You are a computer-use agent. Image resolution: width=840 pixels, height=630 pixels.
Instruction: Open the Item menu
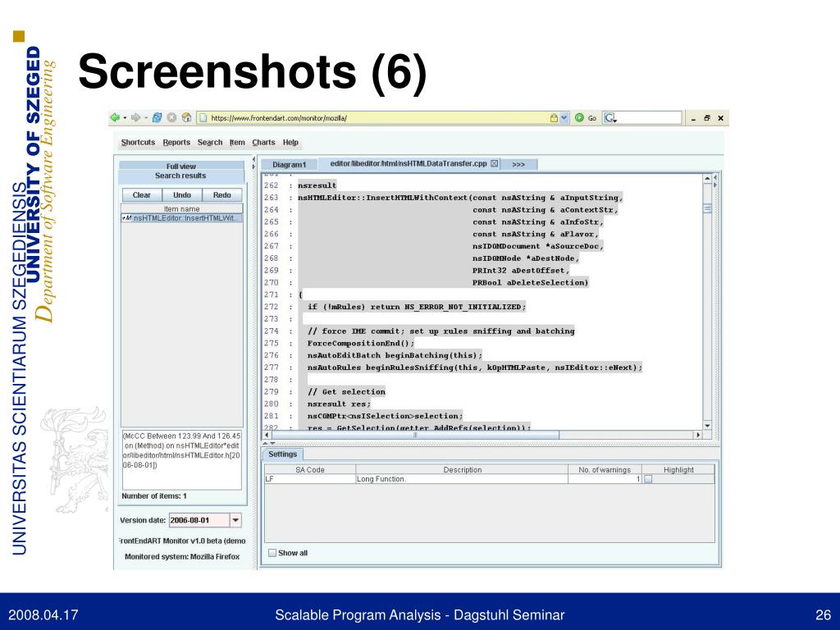[x=237, y=142]
